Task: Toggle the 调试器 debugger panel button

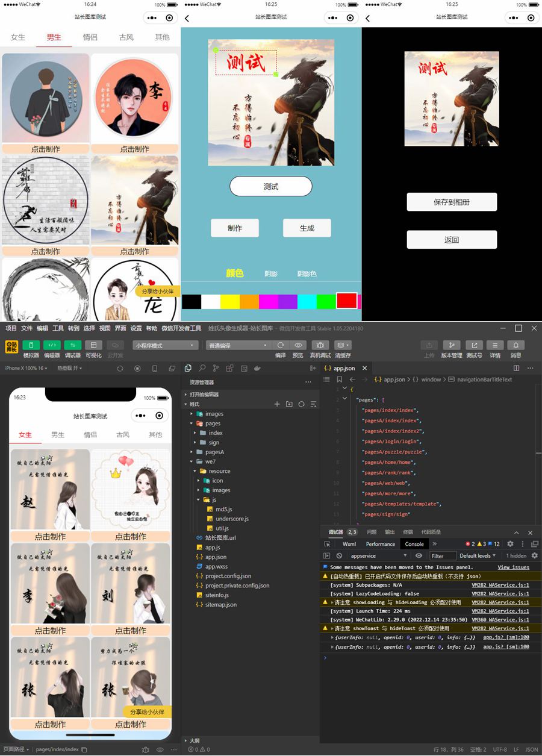Action: pyautogui.click(x=72, y=345)
